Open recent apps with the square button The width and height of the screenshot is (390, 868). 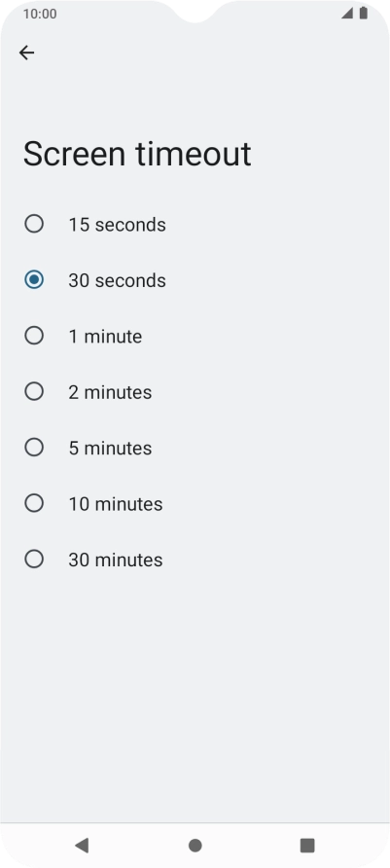coord(307,845)
